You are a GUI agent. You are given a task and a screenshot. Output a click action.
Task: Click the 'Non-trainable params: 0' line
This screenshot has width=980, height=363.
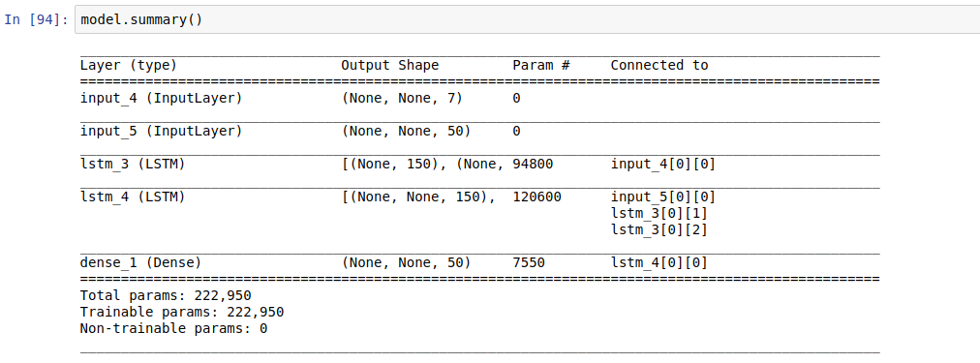[173, 328]
